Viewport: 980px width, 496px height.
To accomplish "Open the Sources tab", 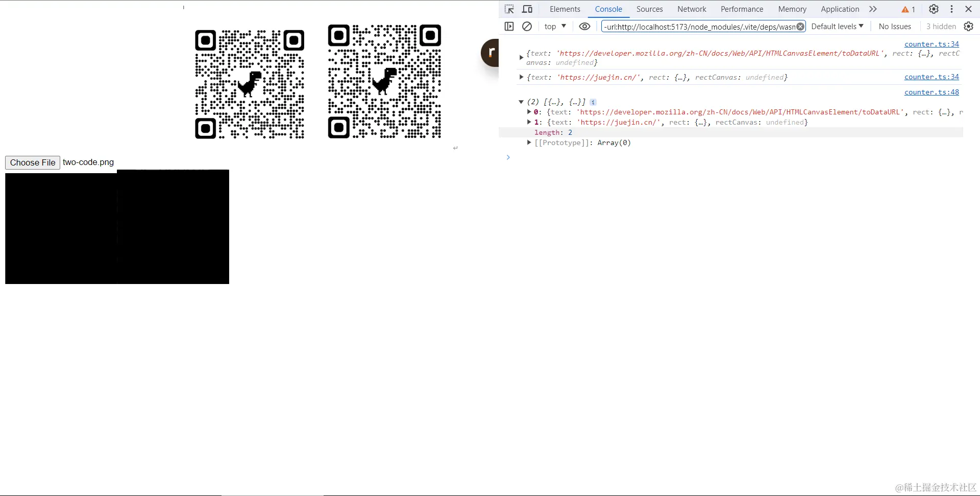I will [649, 9].
